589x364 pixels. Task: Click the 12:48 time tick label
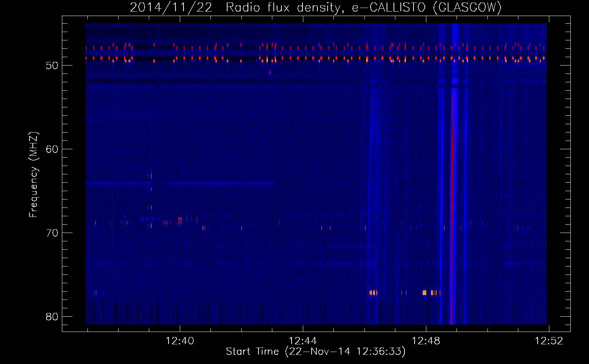click(x=426, y=341)
